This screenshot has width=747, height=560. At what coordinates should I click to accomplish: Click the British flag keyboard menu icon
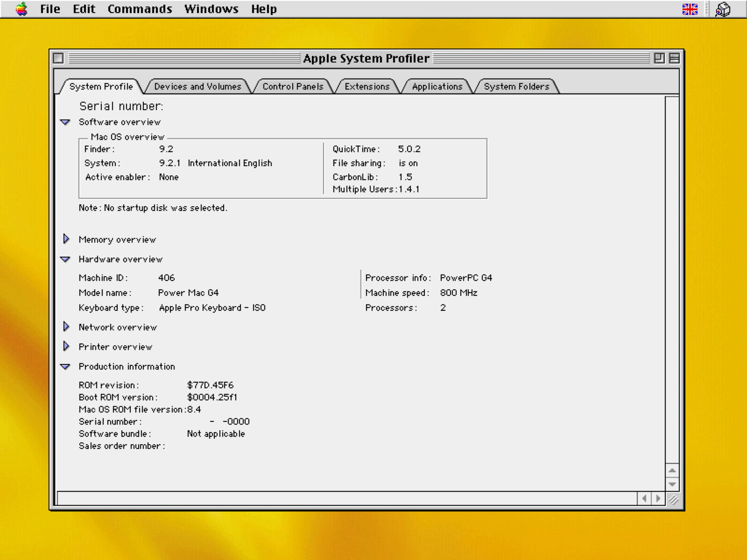(x=690, y=9)
